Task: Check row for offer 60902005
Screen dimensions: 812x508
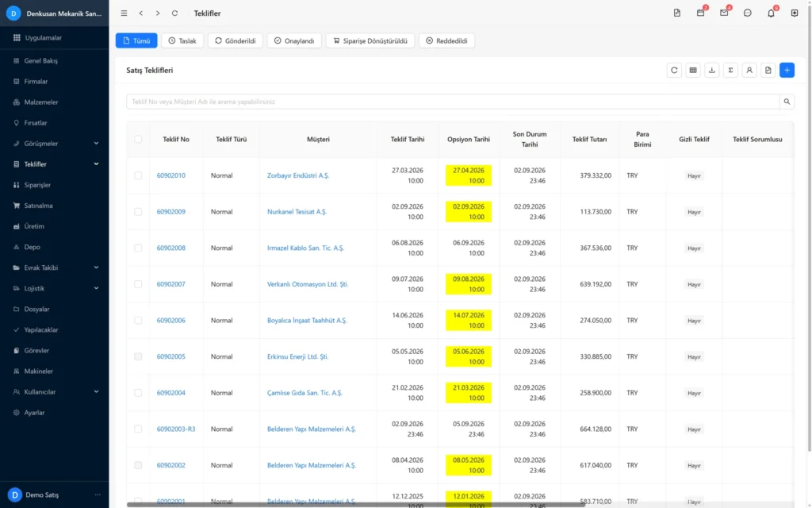Action: (x=138, y=356)
